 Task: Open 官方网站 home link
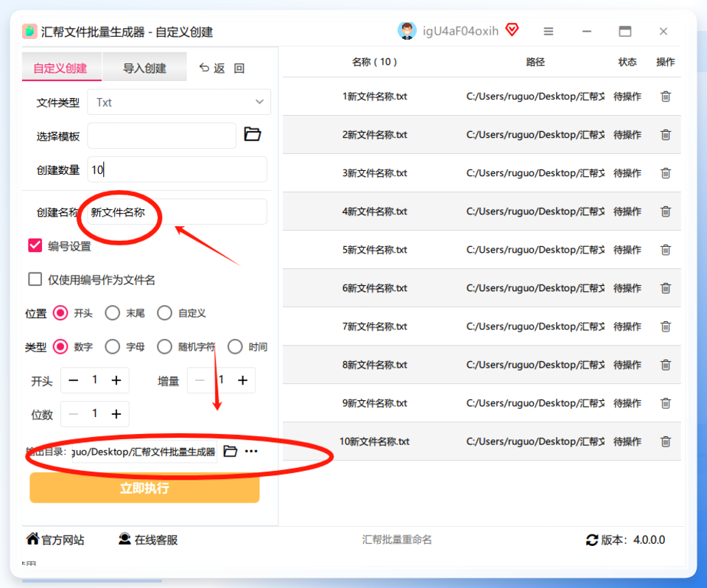pyautogui.click(x=55, y=539)
